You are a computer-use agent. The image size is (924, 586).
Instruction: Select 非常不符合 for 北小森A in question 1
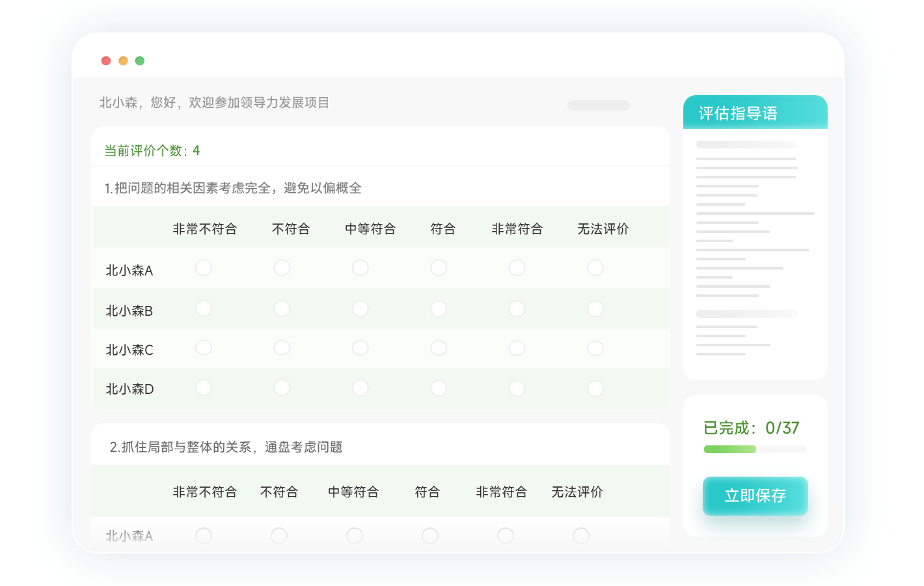(x=204, y=268)
